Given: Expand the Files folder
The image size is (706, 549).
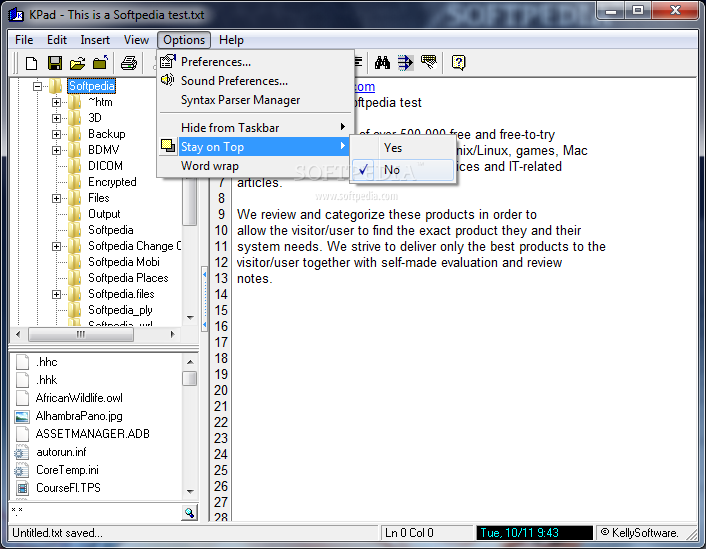Looking at the screenshot, I should point(56,198).
